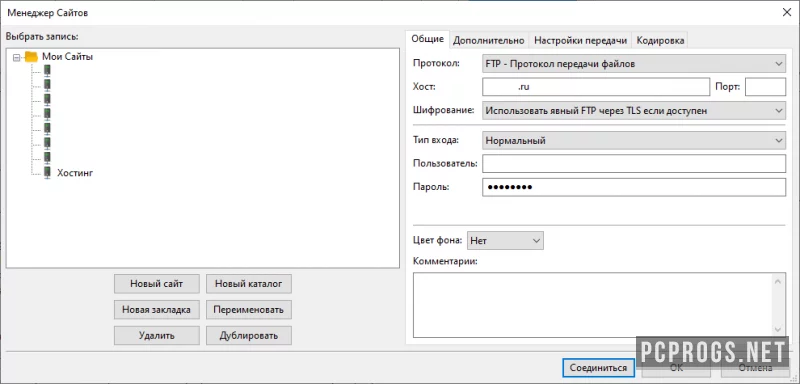Select the Хостинг entry label

click(x=75, y=173)
